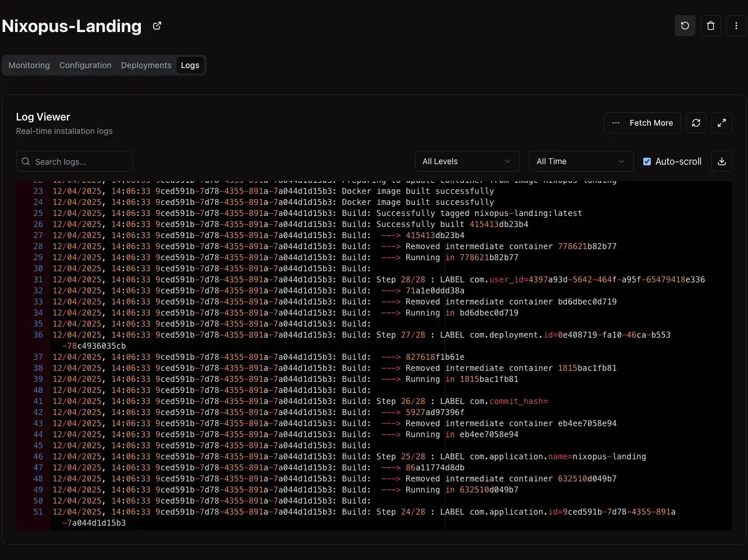Click the trash delete icon

711,26
